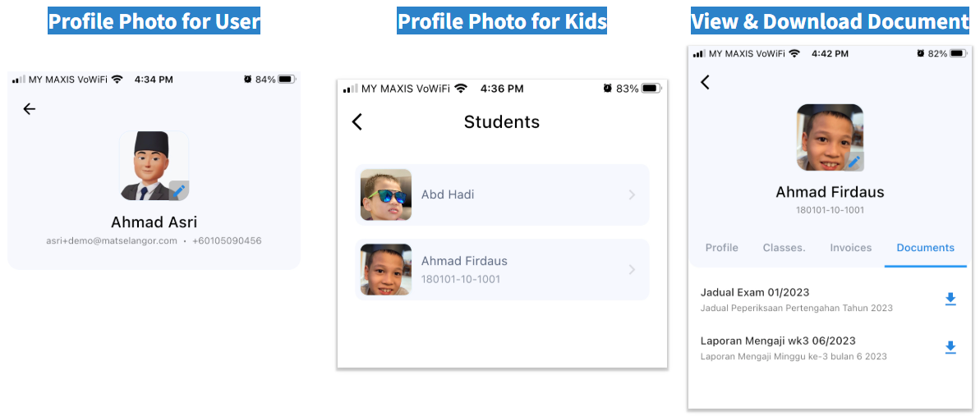Download Laporan Mengaji wk3 06/2023 document
This screenshot has height=416, width=980.
tap(950, 348)
